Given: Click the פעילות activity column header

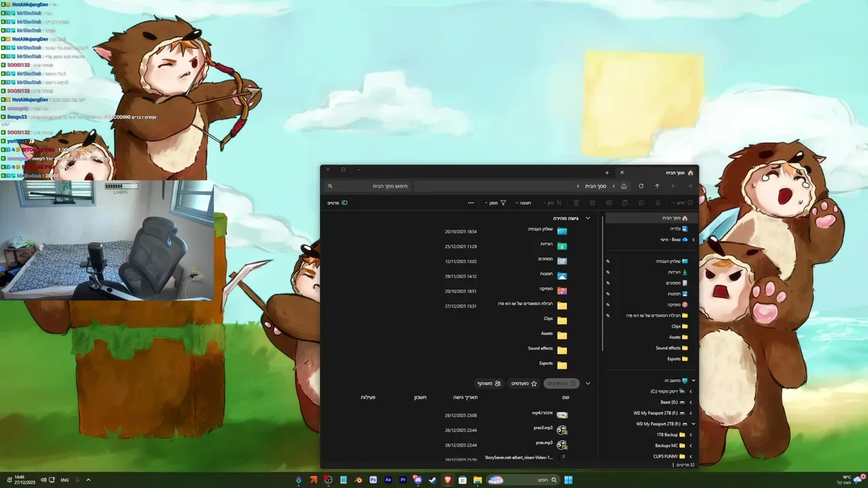Looking at the screenshot, I should 368,397.
